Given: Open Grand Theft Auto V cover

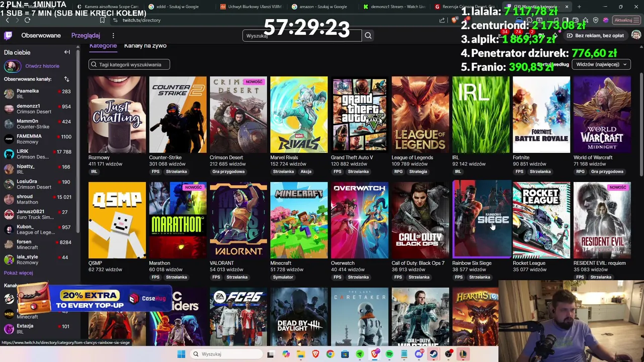Looking at the screenshot, I should pos(360,115).
